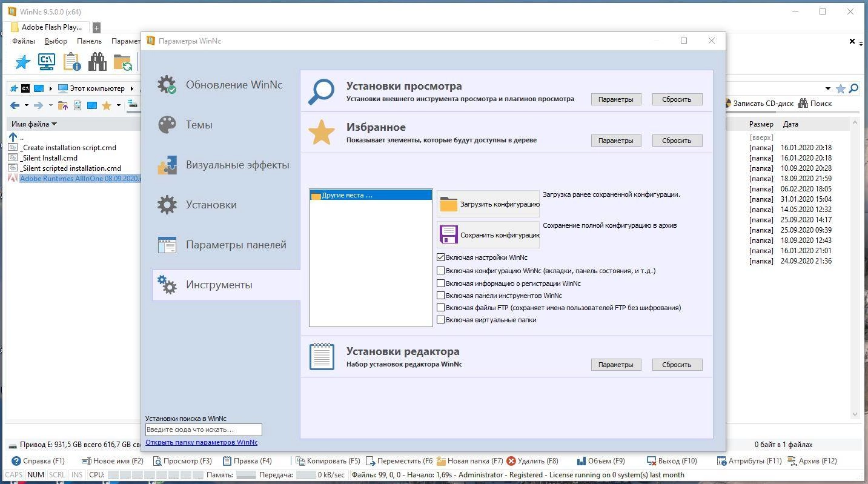Click the gold star favorites icon in navigation bar
Screen dimensions: 868x484
[x=107, y=105]
